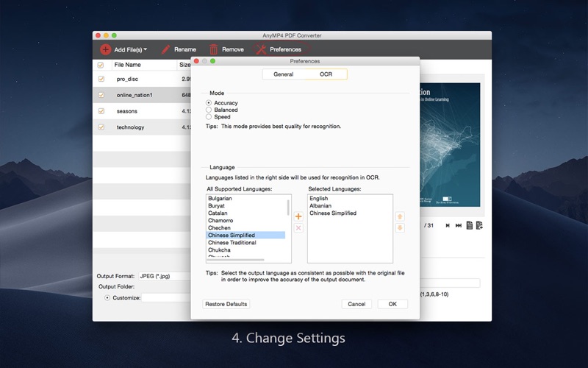This screenshot has height=368, width=588.
Task: Select the Customize output folder radio
Action: click(107, 297)
